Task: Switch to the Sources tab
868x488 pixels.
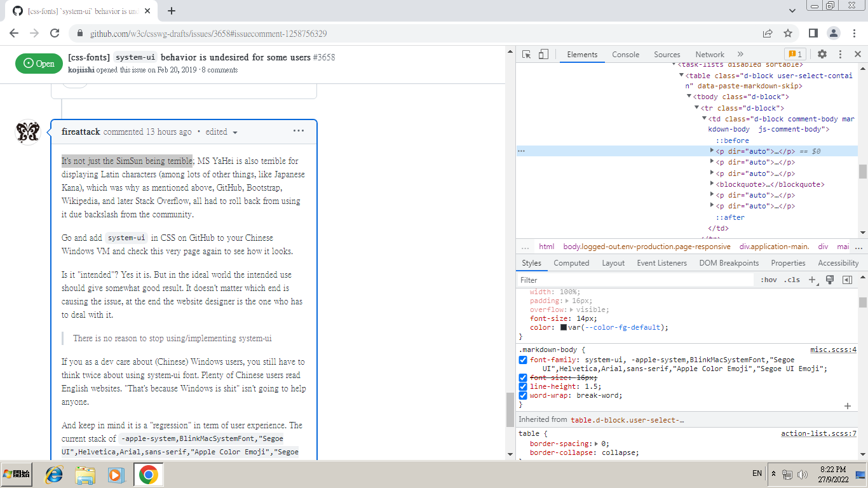Action: point(667,55)
